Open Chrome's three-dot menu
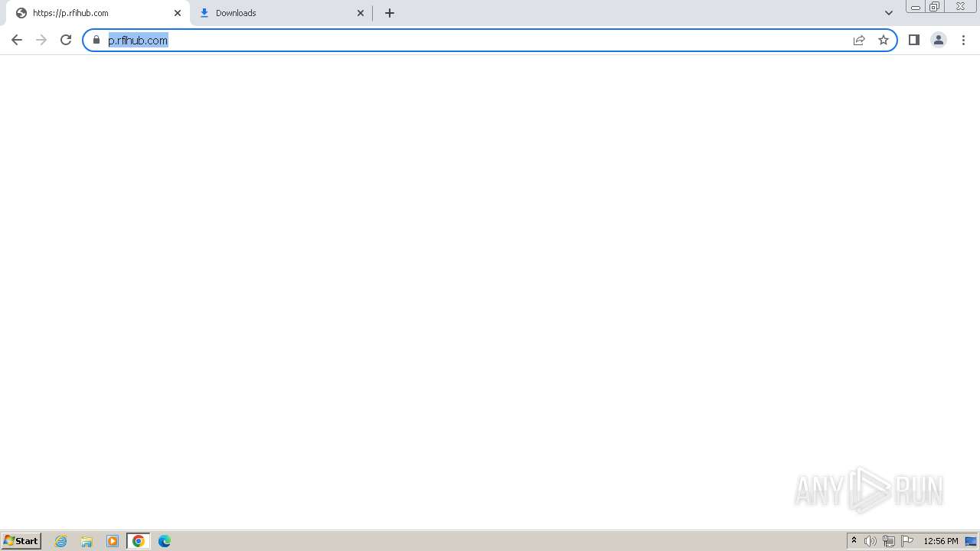 click(x=963, y=40)
